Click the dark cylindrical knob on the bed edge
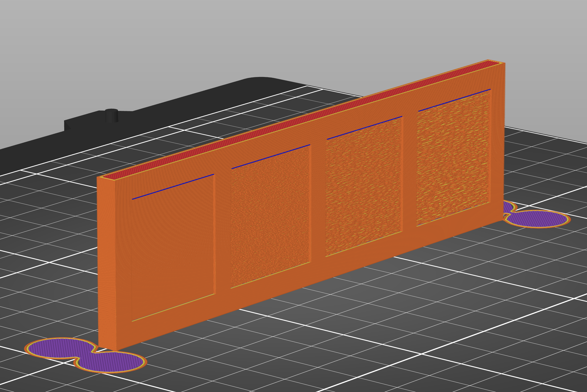This screenshot has height=392, width=587. (111, 116)
